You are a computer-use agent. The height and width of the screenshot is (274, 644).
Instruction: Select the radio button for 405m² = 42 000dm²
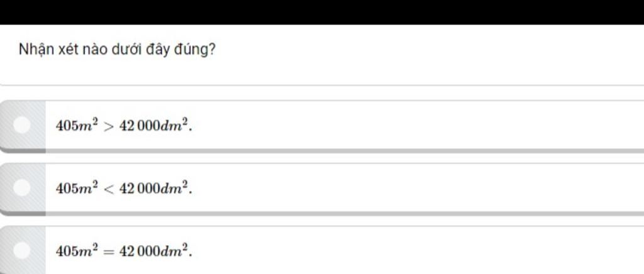(22, 251)
